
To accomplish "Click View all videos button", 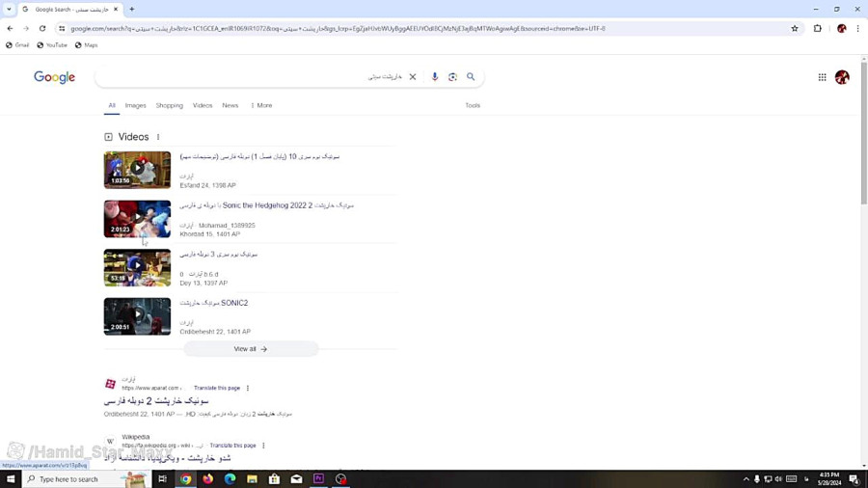I will (250, 349).
